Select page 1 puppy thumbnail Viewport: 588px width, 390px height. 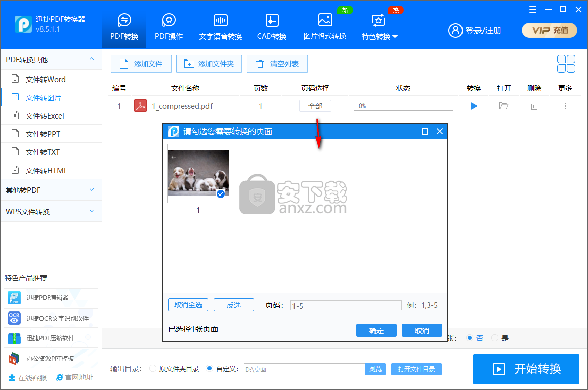coord(198,173)
